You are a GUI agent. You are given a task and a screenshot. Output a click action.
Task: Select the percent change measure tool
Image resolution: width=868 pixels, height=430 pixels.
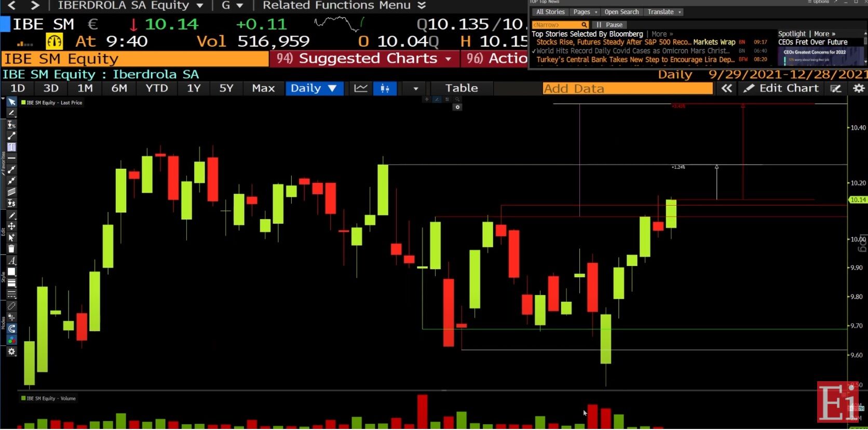[x=11, y=125]
